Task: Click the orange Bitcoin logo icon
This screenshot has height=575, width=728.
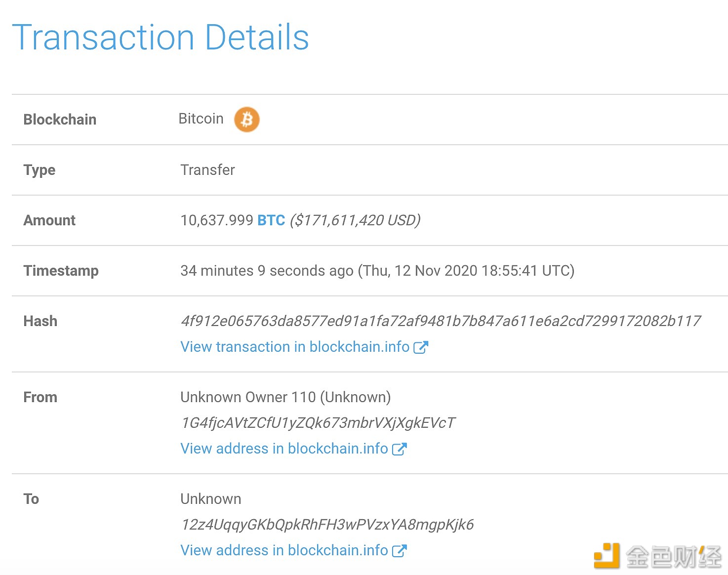Action: click(246, 120)
